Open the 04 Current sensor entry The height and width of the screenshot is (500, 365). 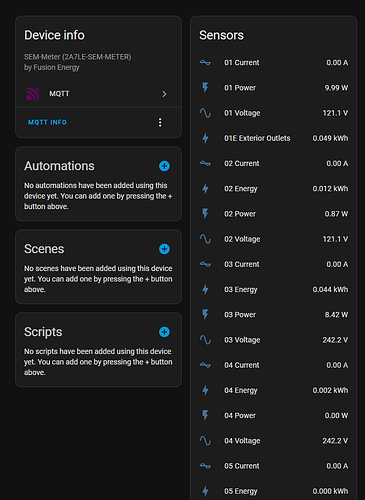(x=274, y=365)
